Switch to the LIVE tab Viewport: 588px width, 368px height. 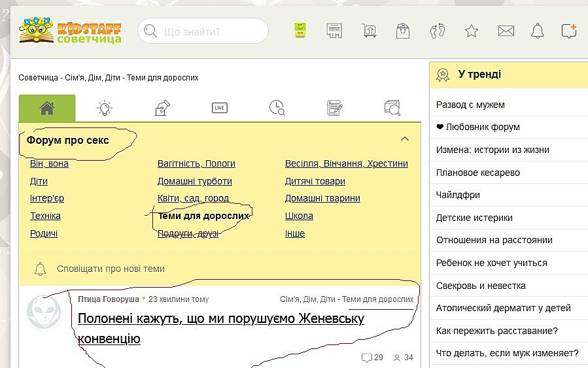click(220, 109)
